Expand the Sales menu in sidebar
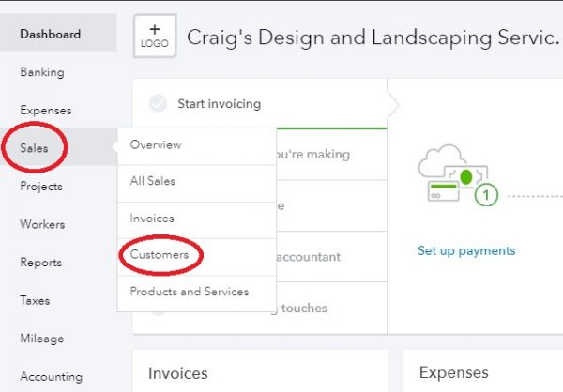The width and height of the screenshot is (563, 392). [x=34, y=148]
